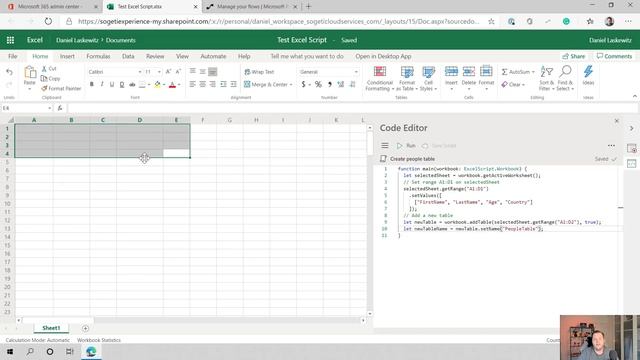Switch to the Insert ribbon tab
640x360 pixels.
pyautogui.click(x=67, y=56)
